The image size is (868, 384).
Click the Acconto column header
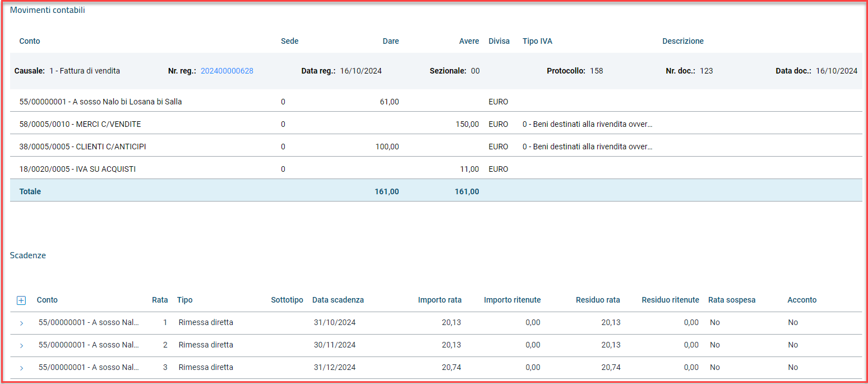tap(802, 300)
